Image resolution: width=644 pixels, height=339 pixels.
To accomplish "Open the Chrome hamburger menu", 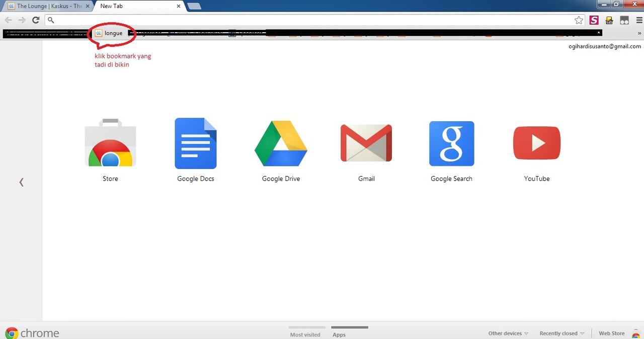I will click(639, 20).
